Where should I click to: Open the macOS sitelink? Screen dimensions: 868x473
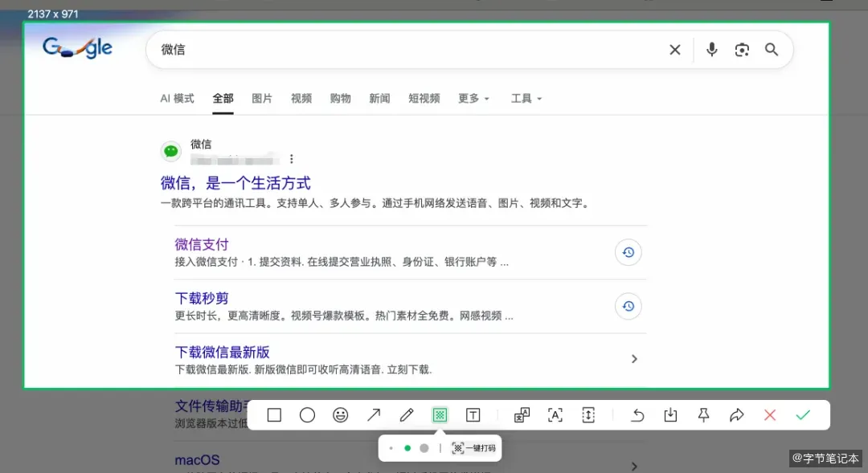point(197,459)
